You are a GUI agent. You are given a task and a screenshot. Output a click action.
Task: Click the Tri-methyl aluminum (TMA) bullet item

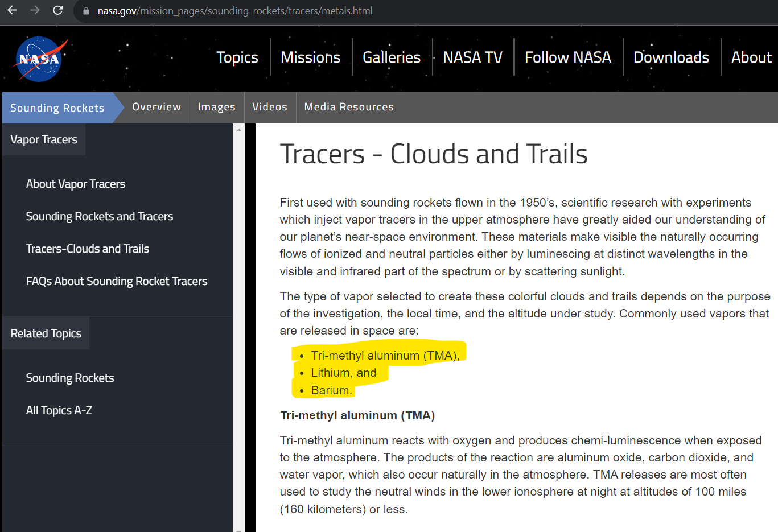[385, 356]
